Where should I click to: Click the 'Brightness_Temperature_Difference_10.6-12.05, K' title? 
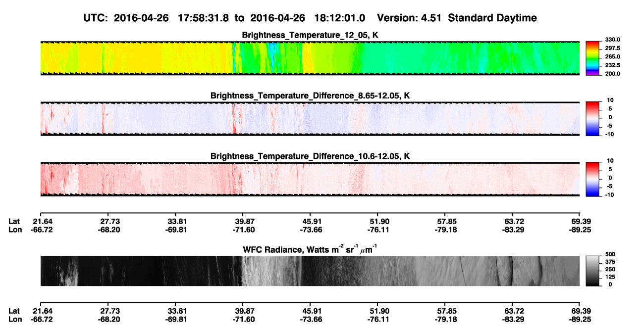coord(310,156)
